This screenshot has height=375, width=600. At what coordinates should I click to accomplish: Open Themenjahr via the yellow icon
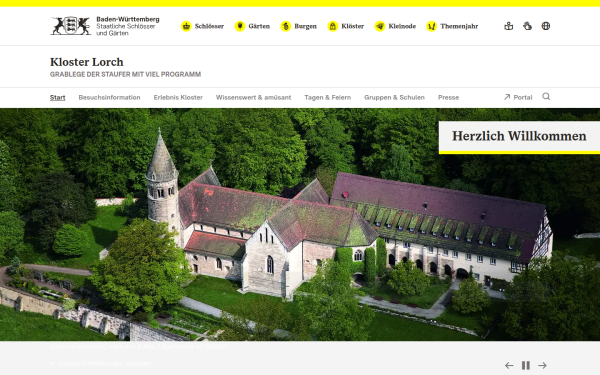point(432,26)
